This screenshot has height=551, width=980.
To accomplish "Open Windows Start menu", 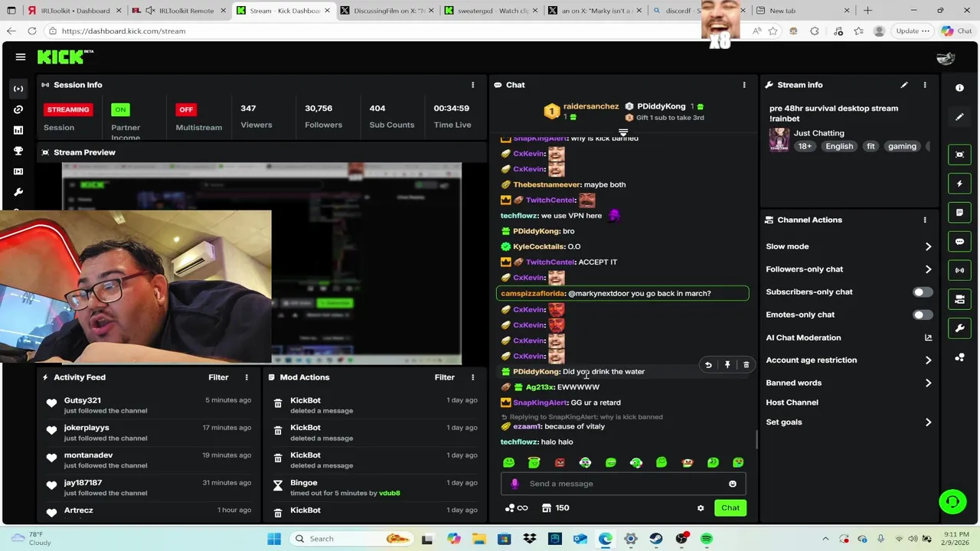I will pos(274,539).
